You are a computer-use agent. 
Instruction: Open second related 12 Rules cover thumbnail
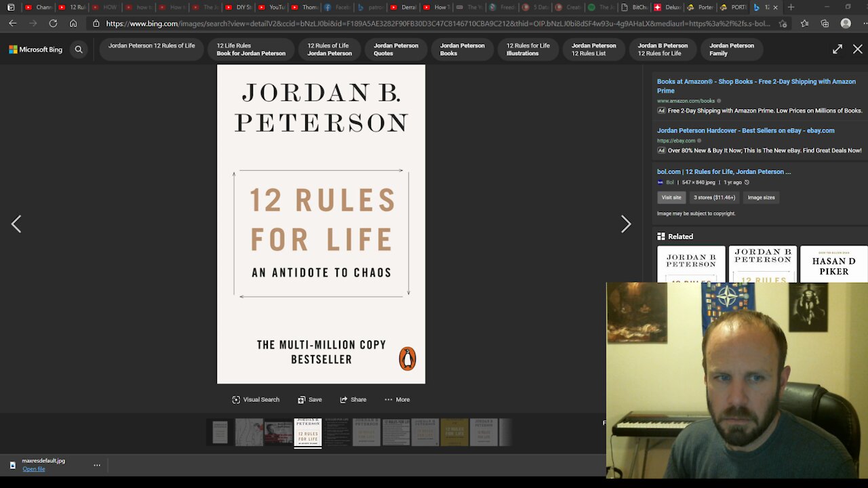[762, 264]
